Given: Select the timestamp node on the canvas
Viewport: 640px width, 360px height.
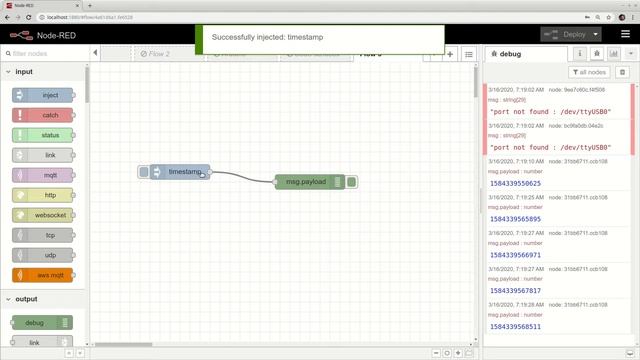Looking at the screenshot, I should tap(180, 172).
